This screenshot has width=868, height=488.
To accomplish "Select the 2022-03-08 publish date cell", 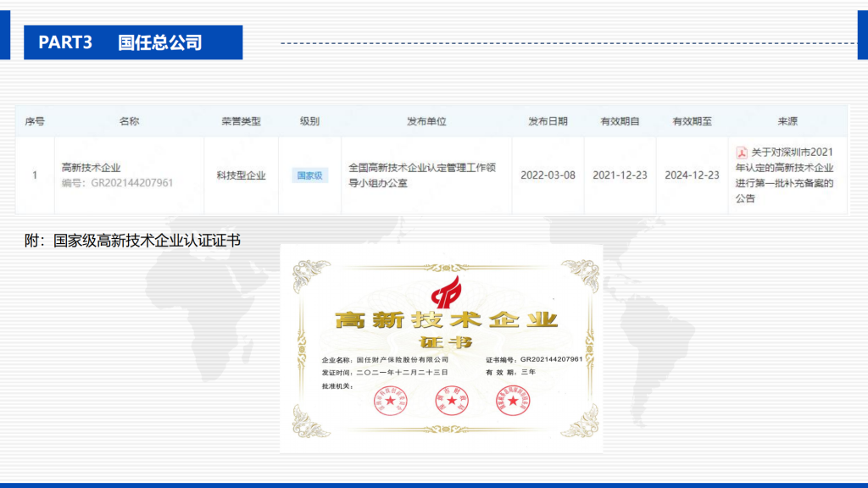I will point(548,175).
